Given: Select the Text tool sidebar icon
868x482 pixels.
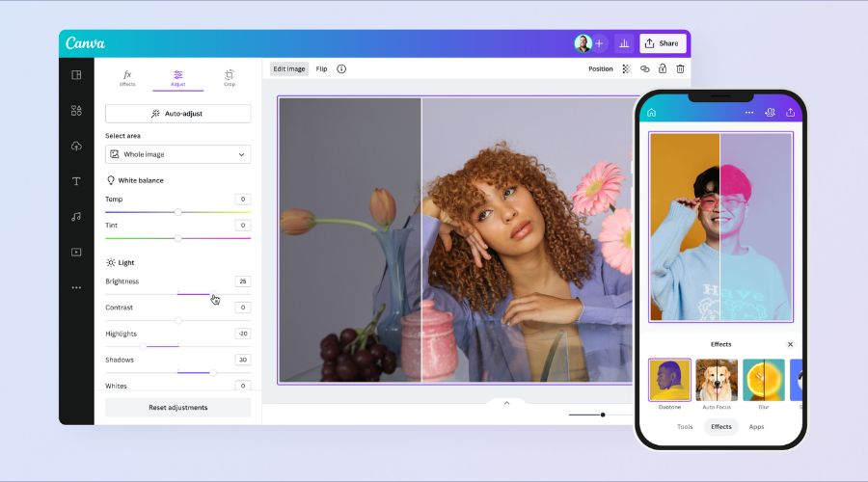Looking at the screenshot, I should tap(76, 181).
